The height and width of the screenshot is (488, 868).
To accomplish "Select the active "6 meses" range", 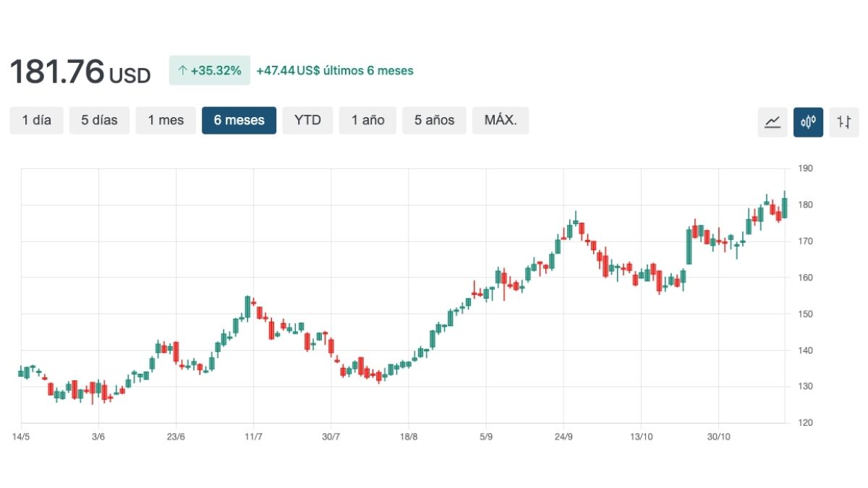I will (x=239, y=121).
